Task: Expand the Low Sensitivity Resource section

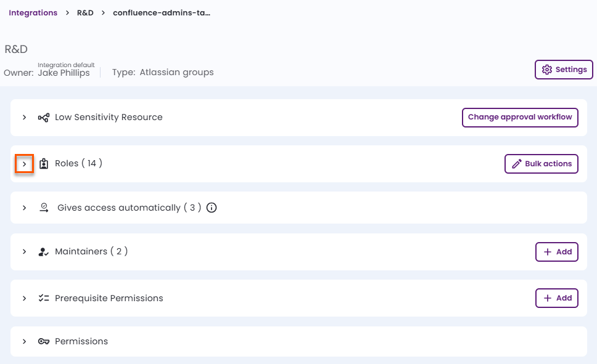Action: (x=25, y=117)
